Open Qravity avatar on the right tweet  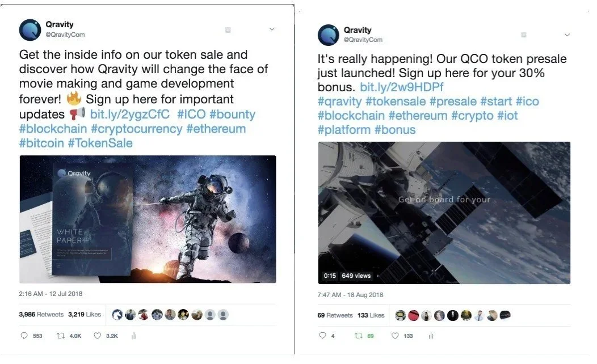click(328, 35)
